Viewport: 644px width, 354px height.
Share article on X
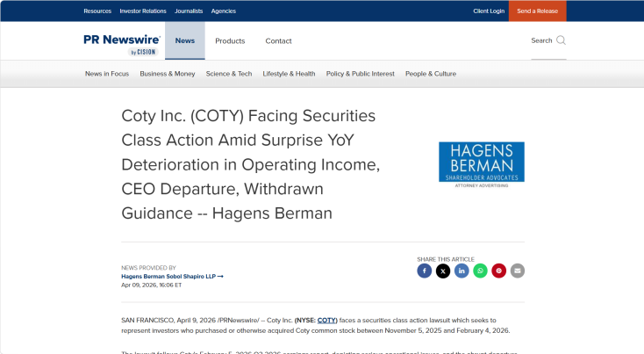443,271
